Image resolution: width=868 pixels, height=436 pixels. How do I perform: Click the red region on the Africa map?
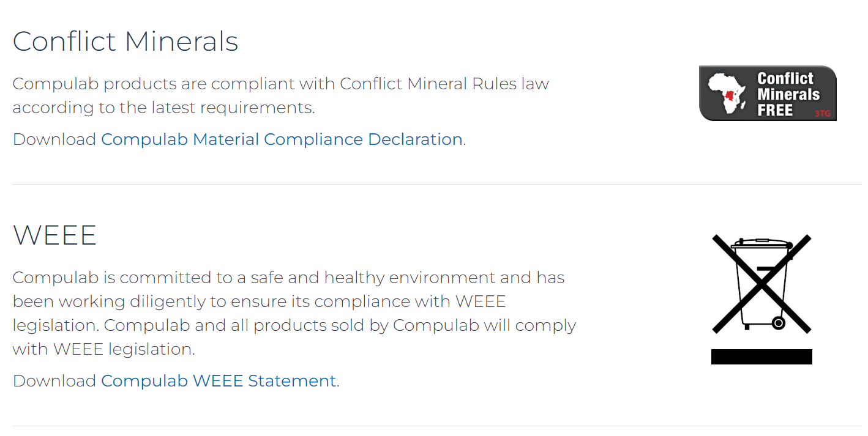click(730, 96)
